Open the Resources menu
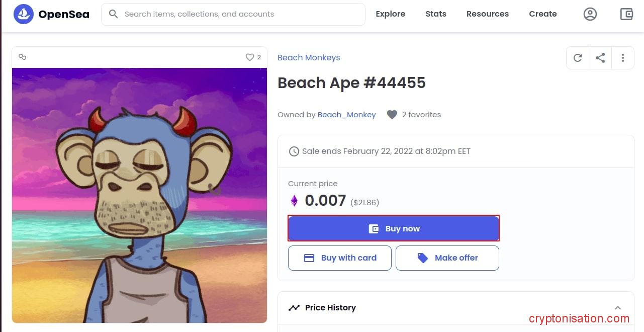 click(x=488, y=14)
